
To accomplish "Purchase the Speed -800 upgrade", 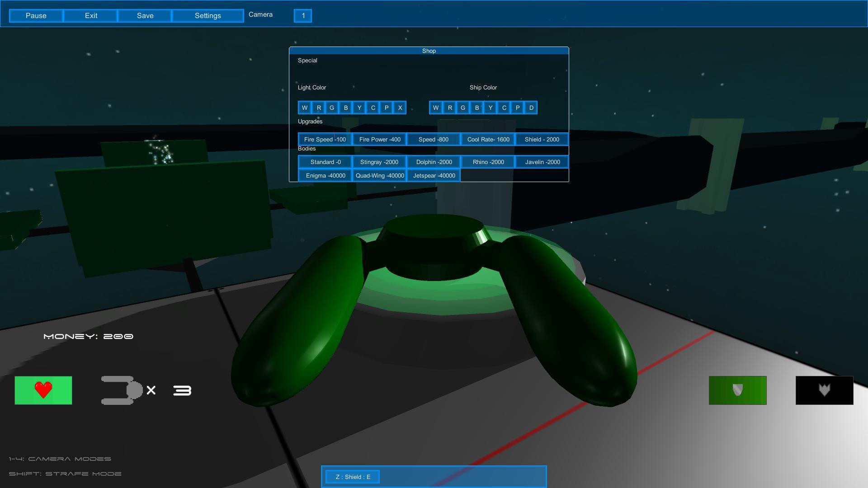I will point(434,139).
